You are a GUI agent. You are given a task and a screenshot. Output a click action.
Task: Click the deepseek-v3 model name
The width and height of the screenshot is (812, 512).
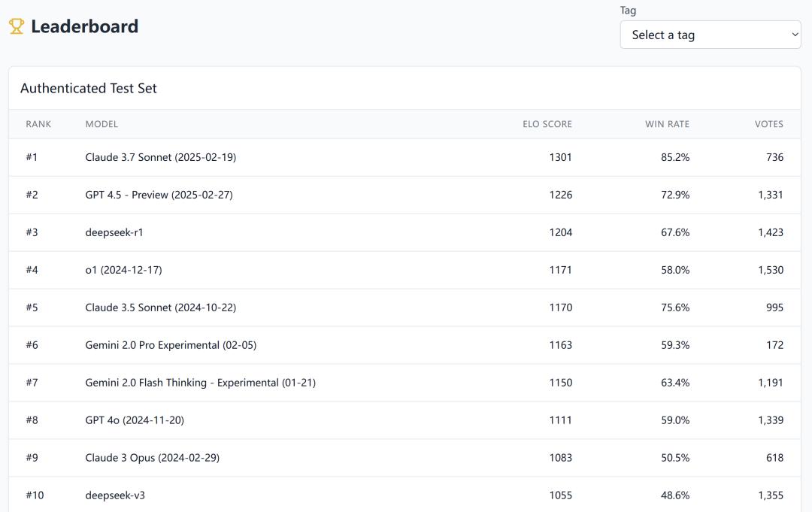click(114, 495)
